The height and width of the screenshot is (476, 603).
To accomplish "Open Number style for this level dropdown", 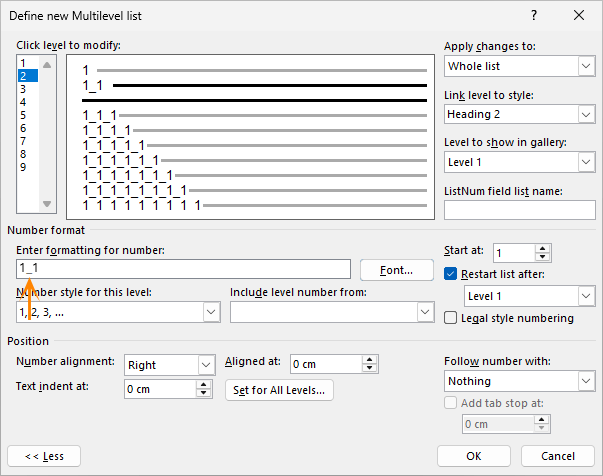I will 211,312.
